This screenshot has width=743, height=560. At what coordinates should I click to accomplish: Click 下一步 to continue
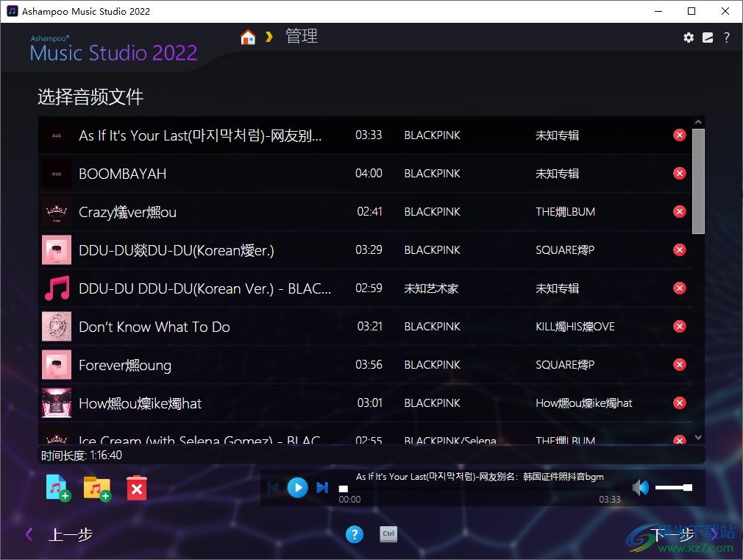pos(672,534)
